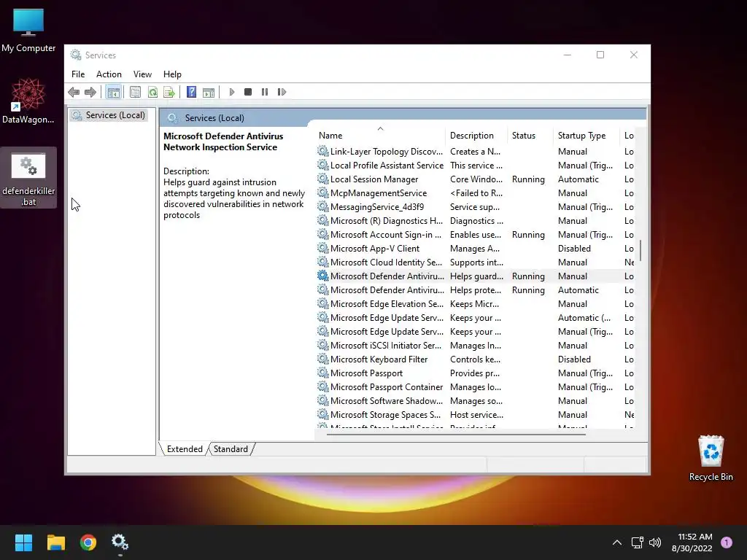Viewport: 747px width, 560px height.
Task: Select Local Session Manager service row
Action: click(x=475, y=179)
